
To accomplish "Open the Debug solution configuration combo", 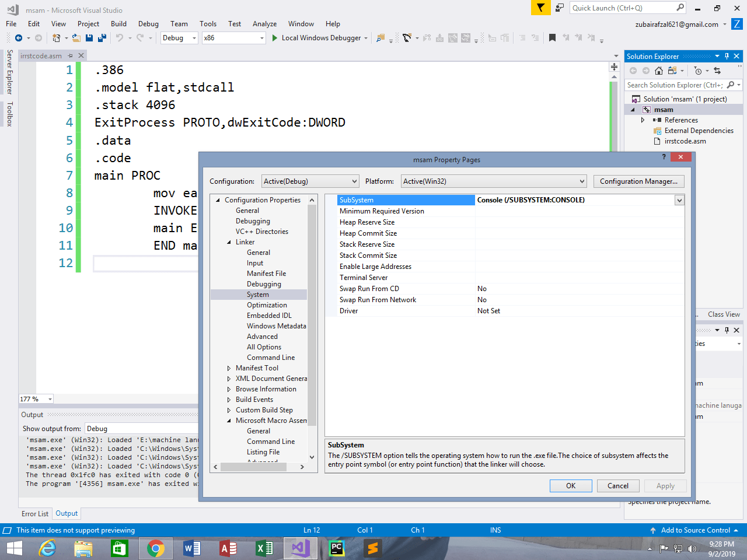I will pos(180,38).
